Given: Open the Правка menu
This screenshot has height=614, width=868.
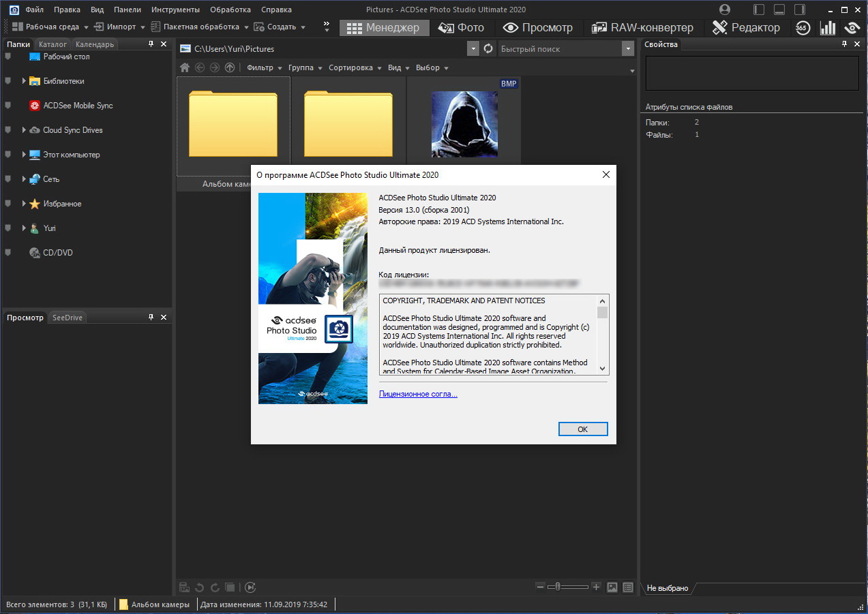Looking at the screenshot, I should [67, 10].
